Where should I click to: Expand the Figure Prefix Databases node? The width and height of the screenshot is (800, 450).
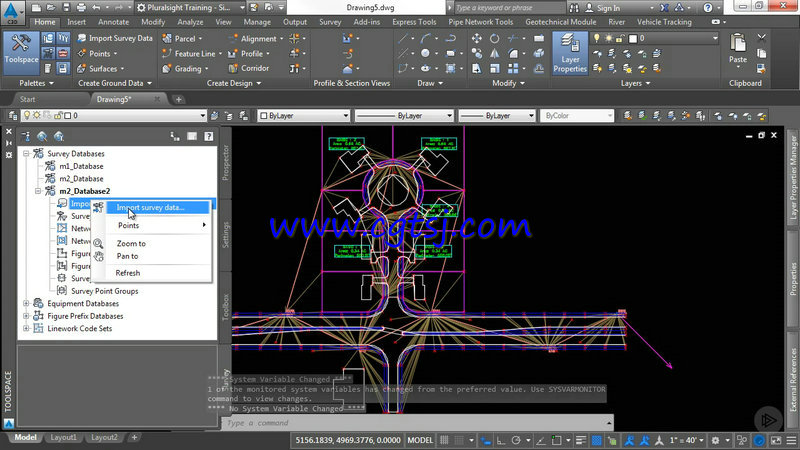point(26,316)
